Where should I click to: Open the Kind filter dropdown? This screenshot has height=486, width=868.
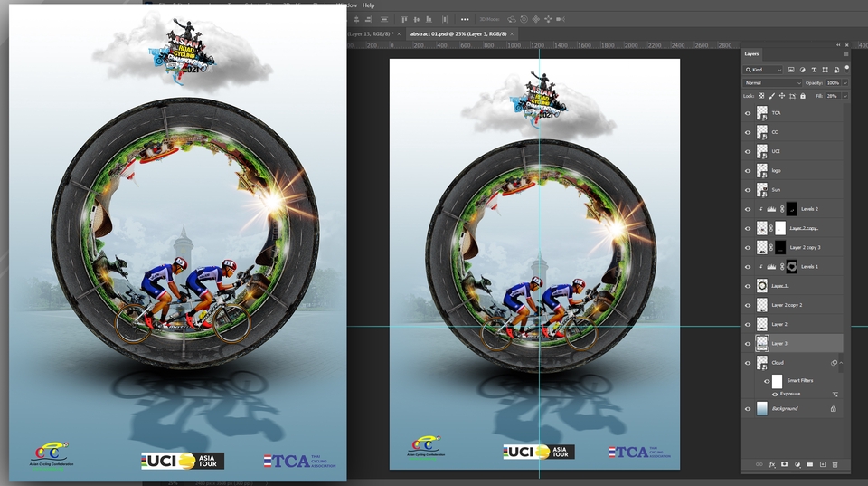click(763, 70)
